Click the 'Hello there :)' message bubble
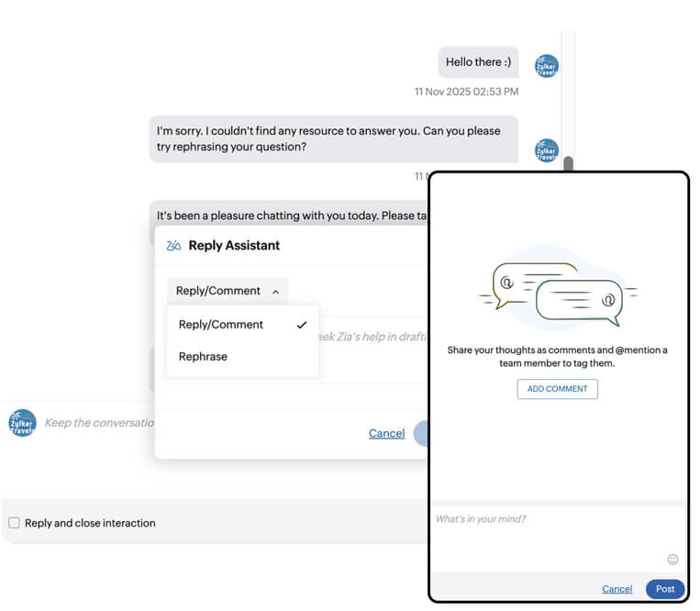 (x=478, y=62)
